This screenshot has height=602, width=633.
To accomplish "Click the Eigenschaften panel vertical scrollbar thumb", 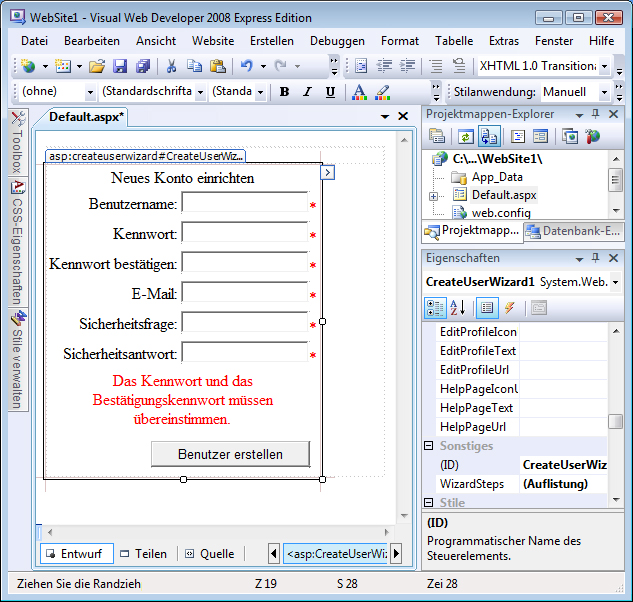I will coord(615,422).
